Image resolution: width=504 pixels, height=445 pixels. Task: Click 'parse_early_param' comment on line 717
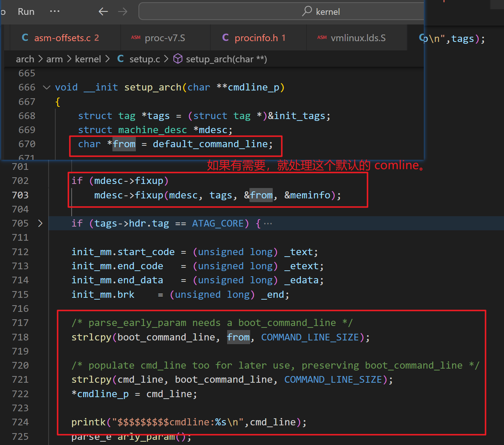coord(137,323)
